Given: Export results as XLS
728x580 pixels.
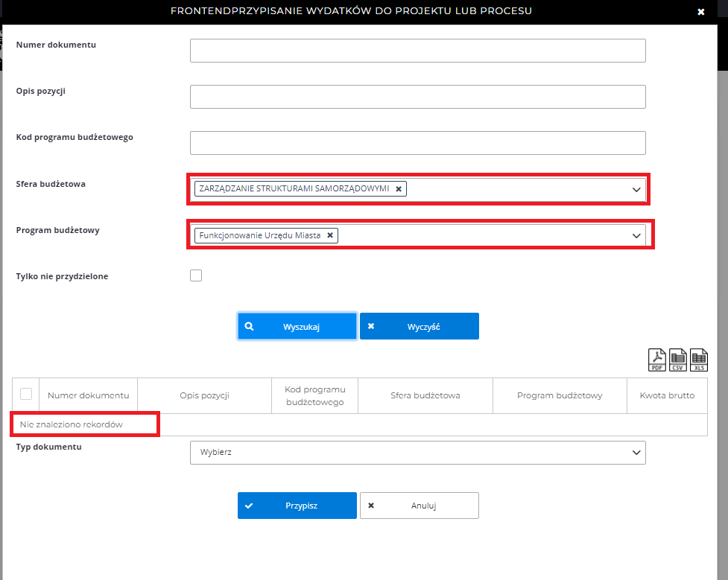Looking at the screenshot, I should pyautogui.click(x=699, y=360).
